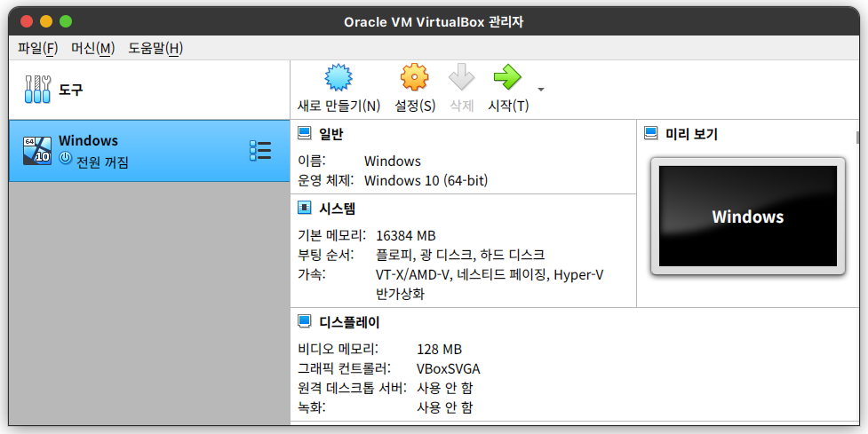Screen dimensions: 868x434
Task: Click the Windows 10 VM icon
Action: pos(37,151)
